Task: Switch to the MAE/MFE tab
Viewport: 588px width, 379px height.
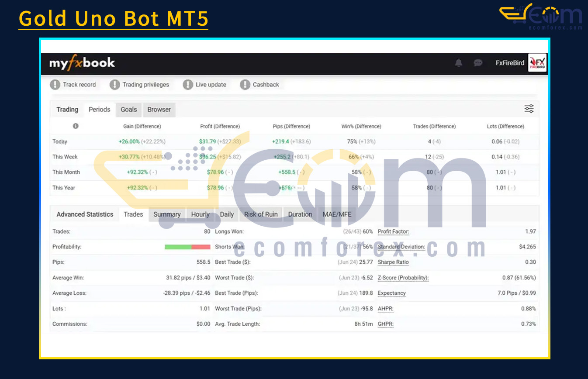Action: coord(337,214)
